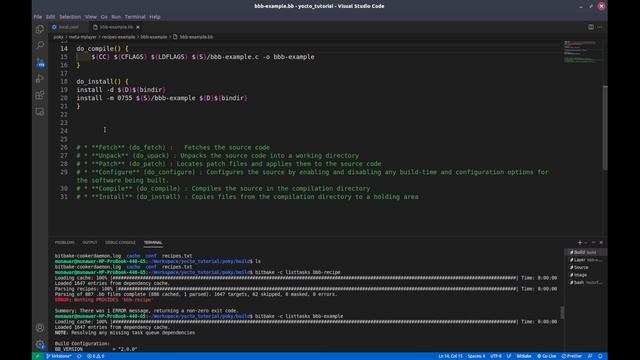Click the editor vertical scrollbar thumb
The width and height of the screenshot is (640, 360).
(x=605, y=128)
